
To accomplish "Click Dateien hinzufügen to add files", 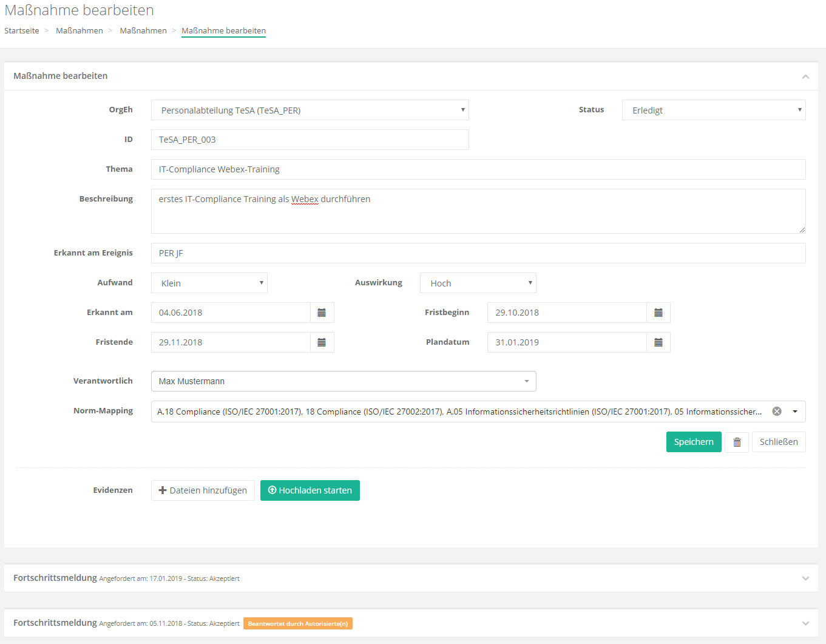I will (x=203, y=490).
